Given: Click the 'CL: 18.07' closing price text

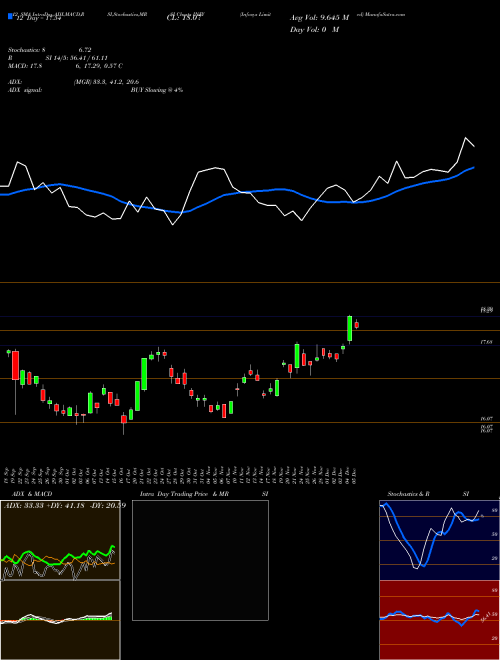Looking at the screenshot, I should tap(183, 18).
